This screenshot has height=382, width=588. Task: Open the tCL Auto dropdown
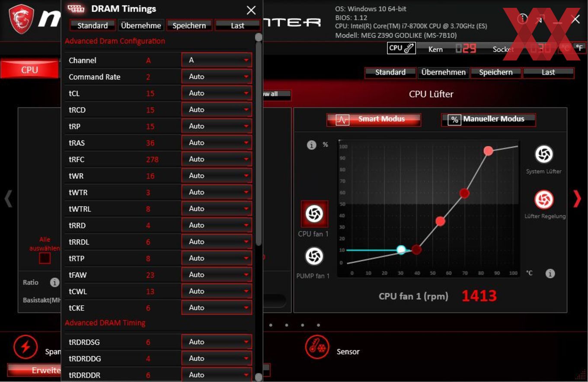click(217, 93)
